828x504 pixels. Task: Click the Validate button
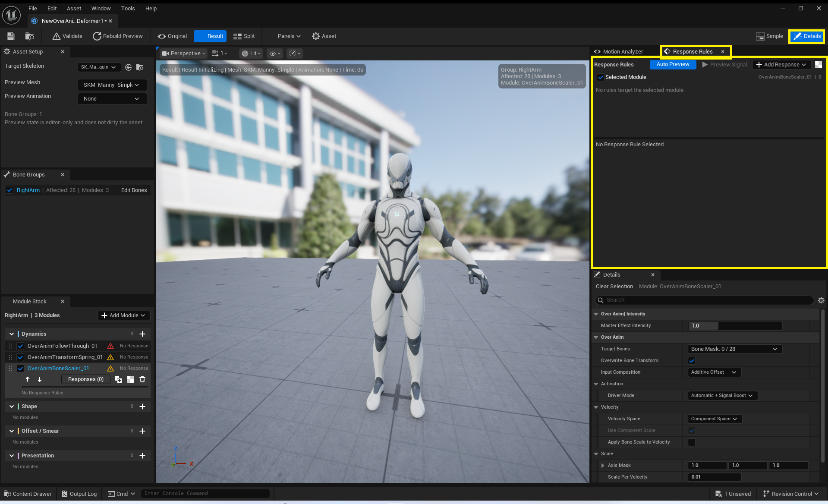(67, 36)
